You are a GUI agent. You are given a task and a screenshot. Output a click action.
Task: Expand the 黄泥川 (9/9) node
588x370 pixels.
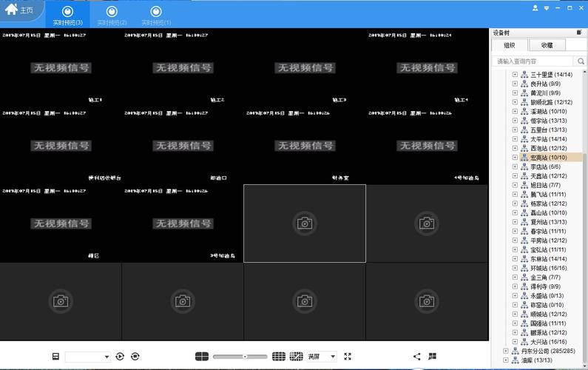coord(515,92)
